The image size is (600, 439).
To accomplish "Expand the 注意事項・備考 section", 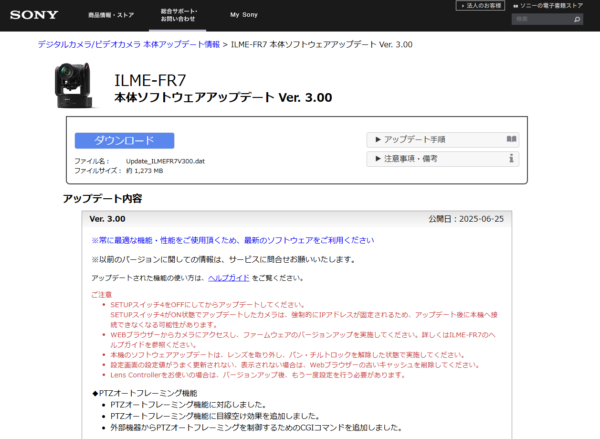I will [x=443, y=158].
